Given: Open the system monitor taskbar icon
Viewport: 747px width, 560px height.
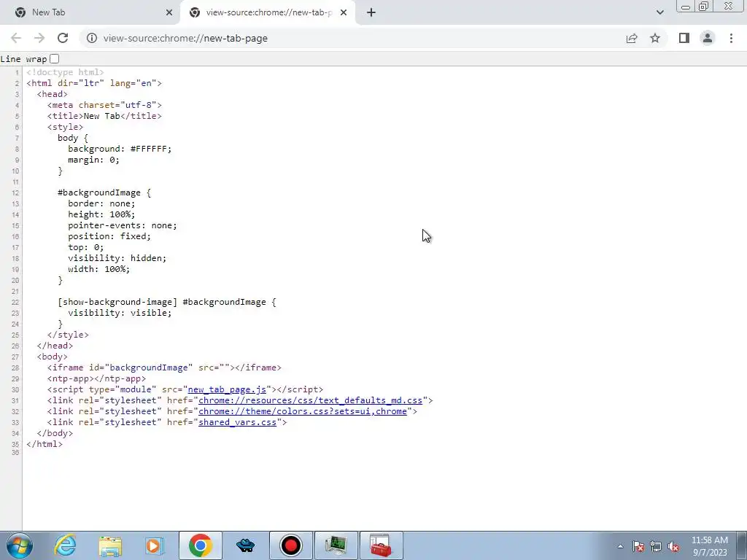Looking at the screenshot, I should click(x=336, y=545).
